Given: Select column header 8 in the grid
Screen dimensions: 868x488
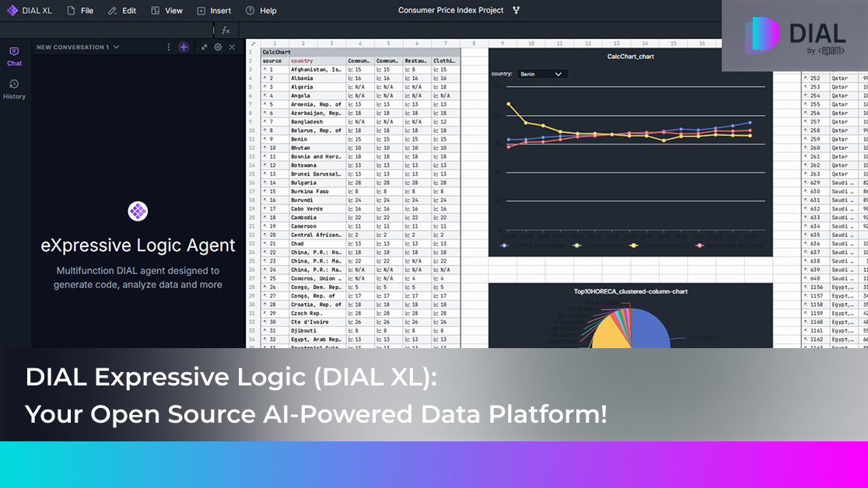Looking at the screenshot, I should [474, 44].
